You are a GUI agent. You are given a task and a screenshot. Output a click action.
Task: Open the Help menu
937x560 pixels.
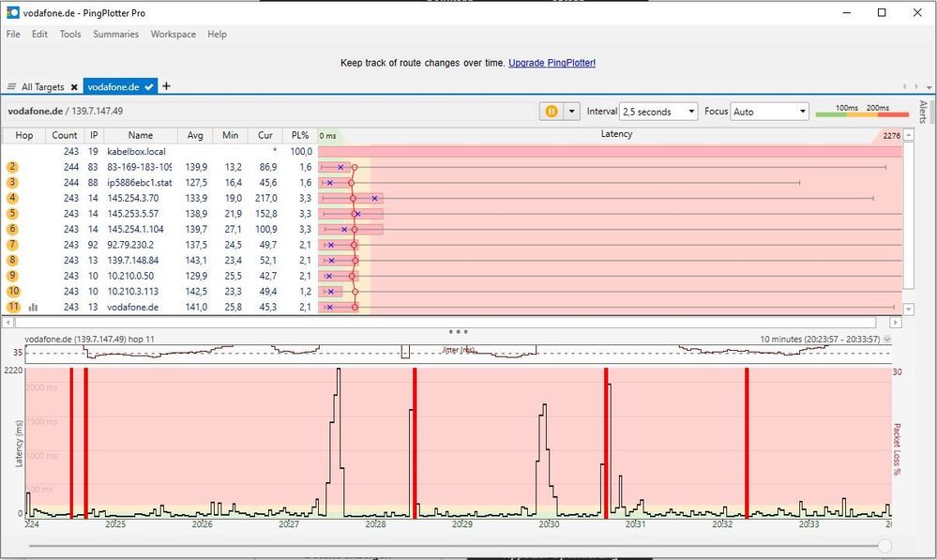[217, 34]
